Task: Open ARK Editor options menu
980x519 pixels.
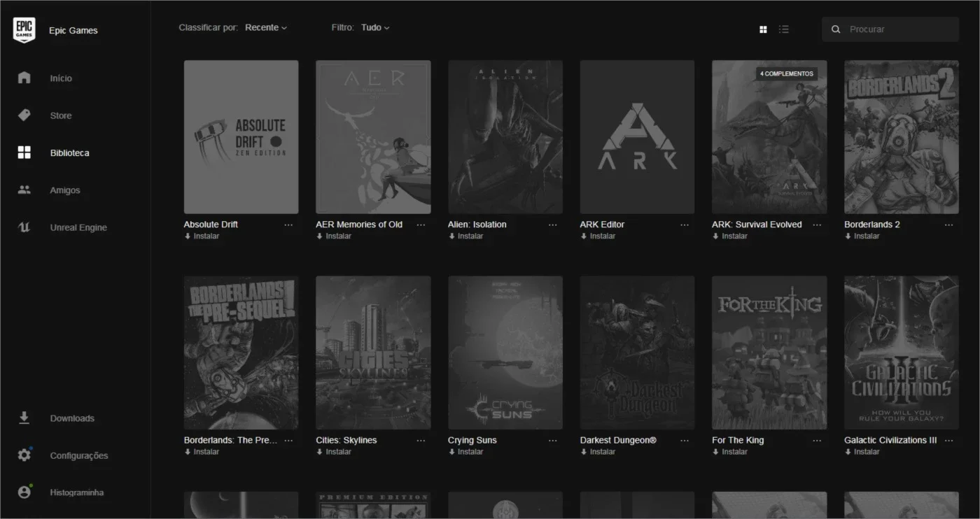Action: point(685,225)
